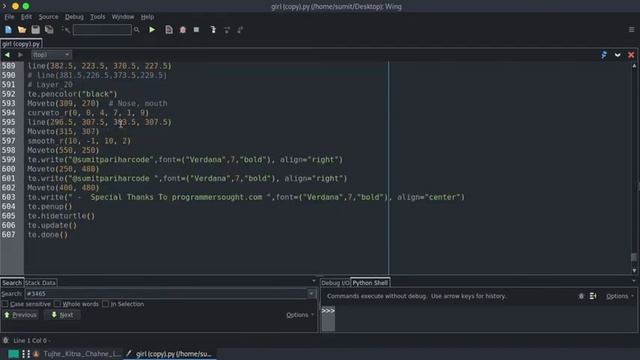Open the green desktop icon in the taskbar
This screenshot has height=360, width=640.
tap(13, 354)
